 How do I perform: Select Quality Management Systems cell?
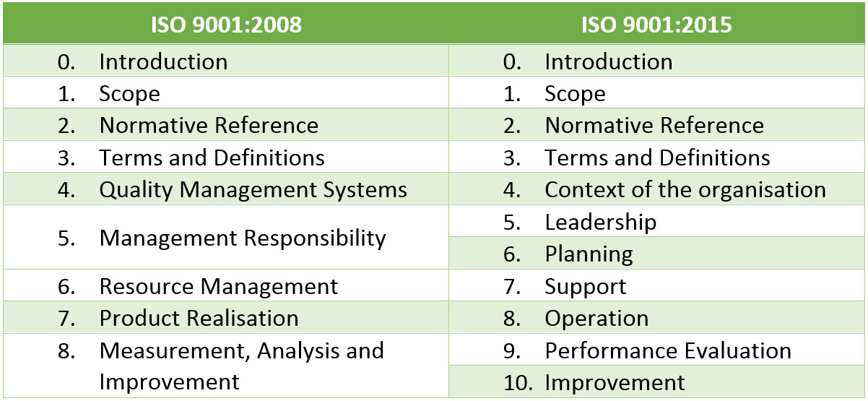[226, 189]
